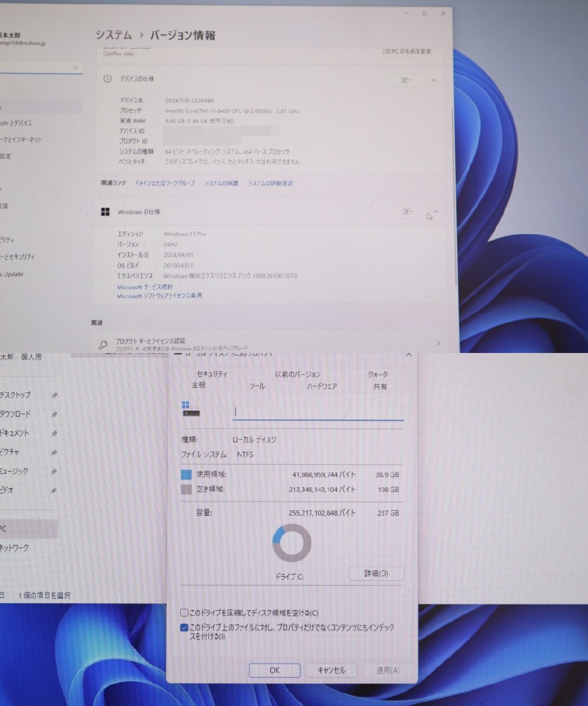Click the Settings search field

tap(41, 68)
